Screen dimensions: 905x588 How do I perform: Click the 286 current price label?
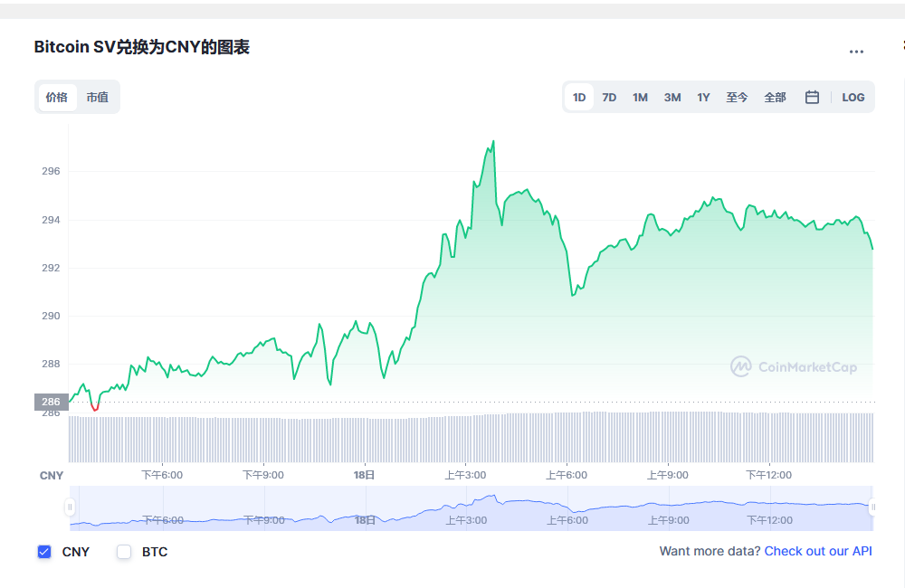tap(52, 402)
